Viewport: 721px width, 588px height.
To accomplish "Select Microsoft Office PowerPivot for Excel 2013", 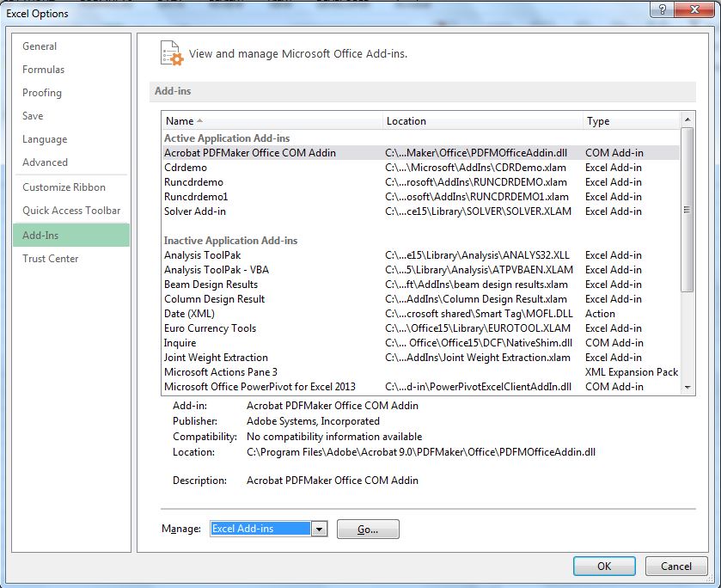I will click(x=421, y=387).
